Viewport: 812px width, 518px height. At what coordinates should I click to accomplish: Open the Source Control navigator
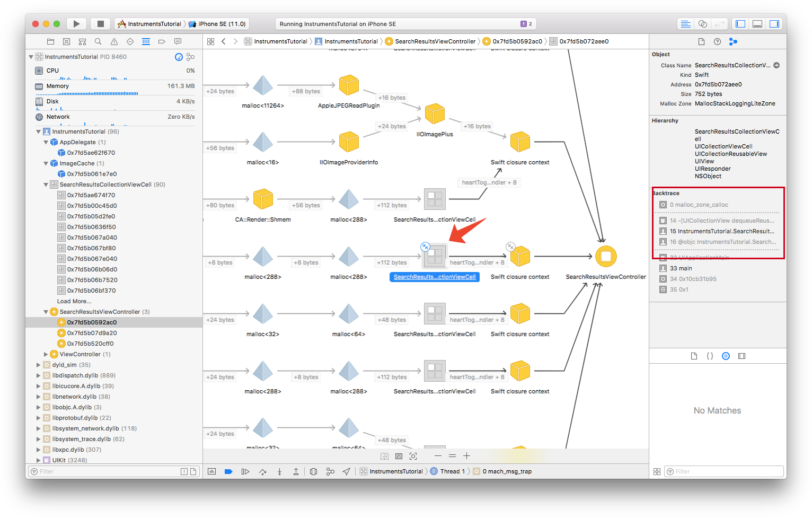click(x=66, y=41)
